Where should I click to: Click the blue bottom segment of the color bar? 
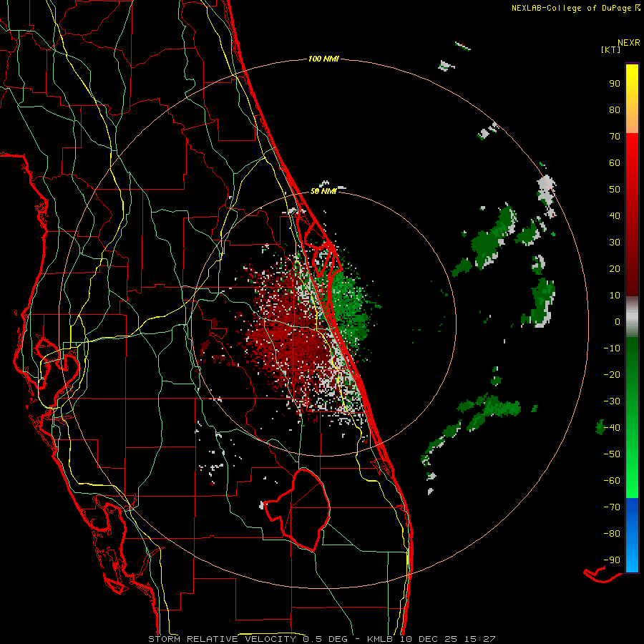click(x=632, y=535)
